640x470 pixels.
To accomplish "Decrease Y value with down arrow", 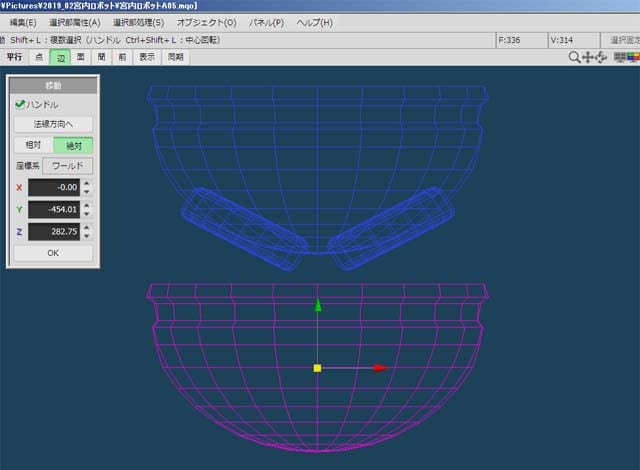I will (87, 214).
